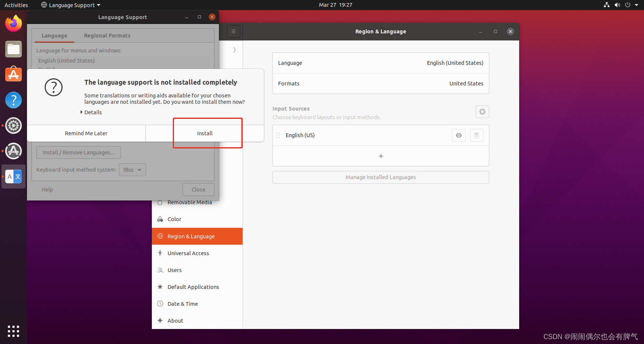This screenshot has width=644, height=344.
Task: Remove English (US) input source
Action: [x=477, y=135]
